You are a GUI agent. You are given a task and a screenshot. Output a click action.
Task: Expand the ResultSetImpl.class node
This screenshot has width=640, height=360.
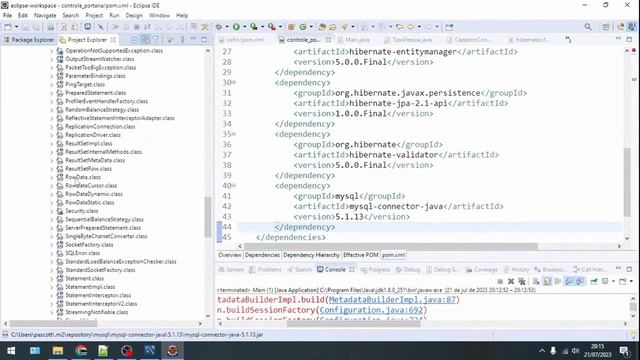tap(52, 144)
